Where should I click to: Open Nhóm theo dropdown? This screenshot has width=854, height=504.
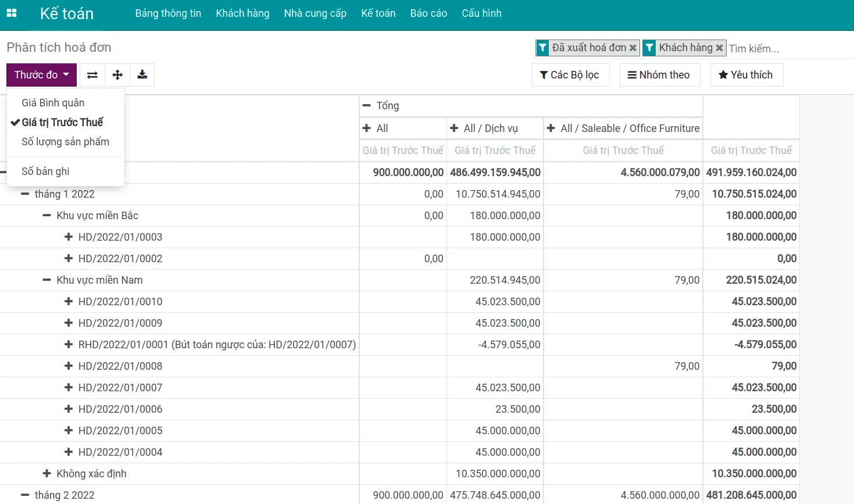click(659, 75)
